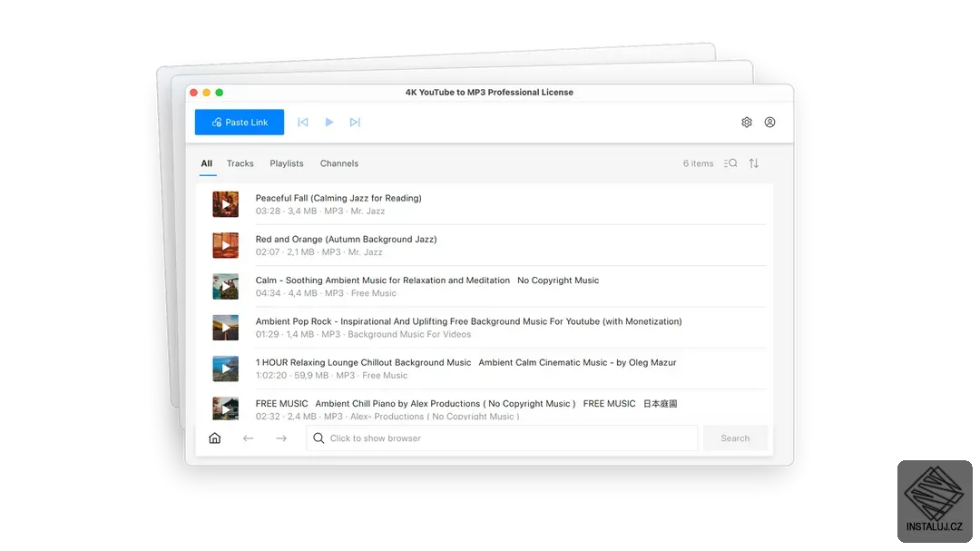Switch to the All tab
The width and height of the screenshot is (980, 551).
click(207, 163)
